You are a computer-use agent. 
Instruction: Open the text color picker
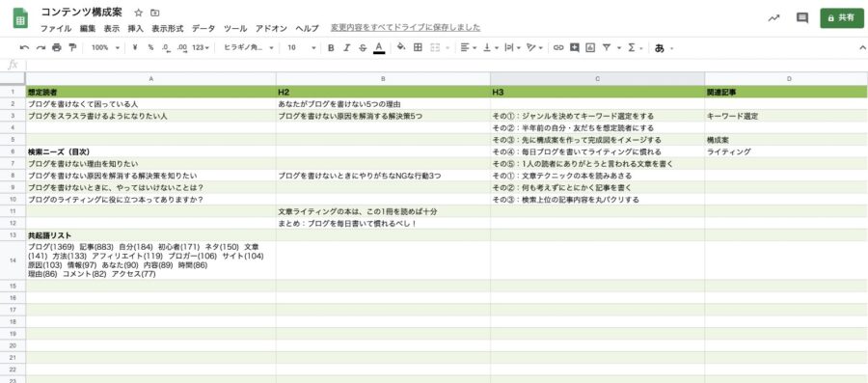379,48
